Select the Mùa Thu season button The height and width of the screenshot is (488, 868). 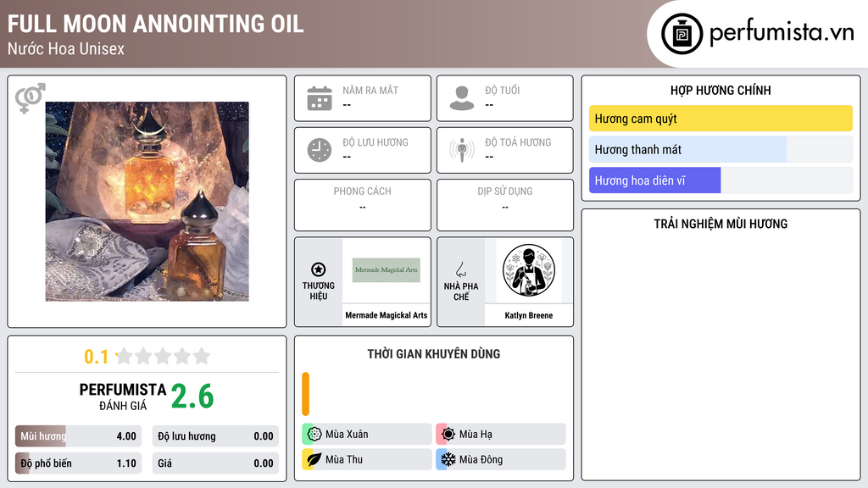click(367, 459)
